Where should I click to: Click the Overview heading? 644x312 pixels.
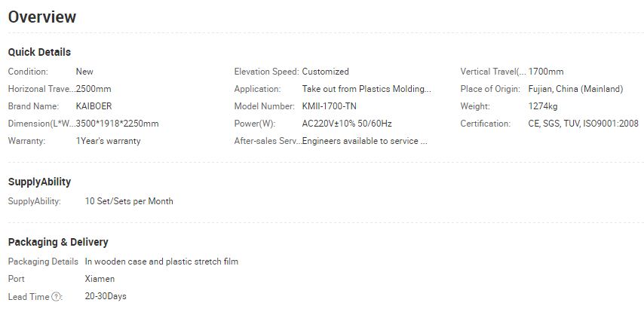click(42, 17)
